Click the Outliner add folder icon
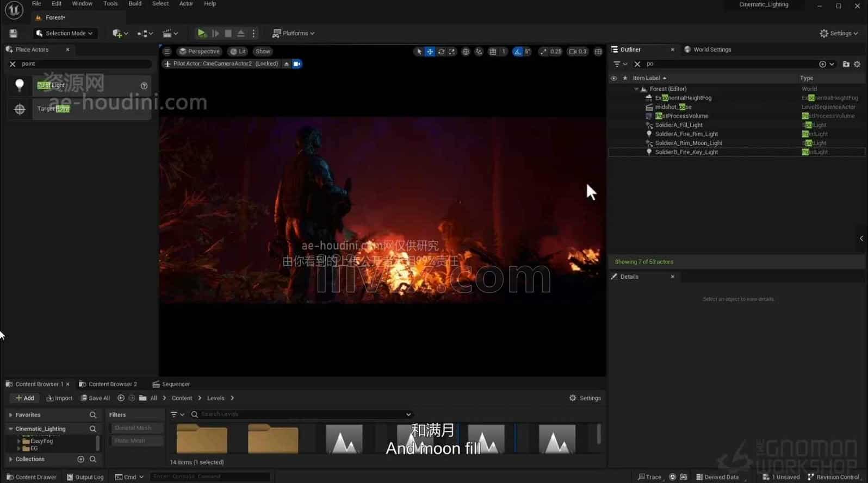This screenshot has height=483, width=868. [x=846, y=64]
